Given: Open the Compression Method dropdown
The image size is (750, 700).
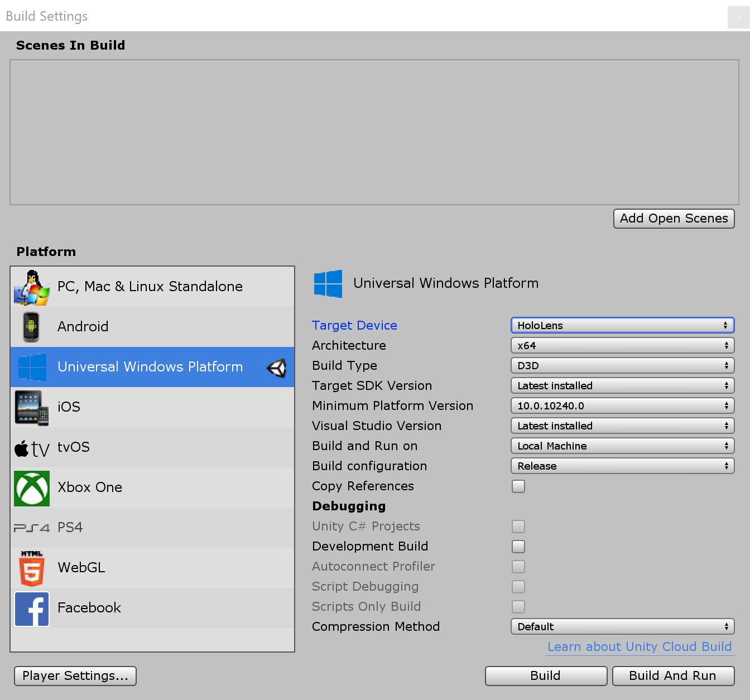Looking at the screenshot, I should tap(623, 626).
